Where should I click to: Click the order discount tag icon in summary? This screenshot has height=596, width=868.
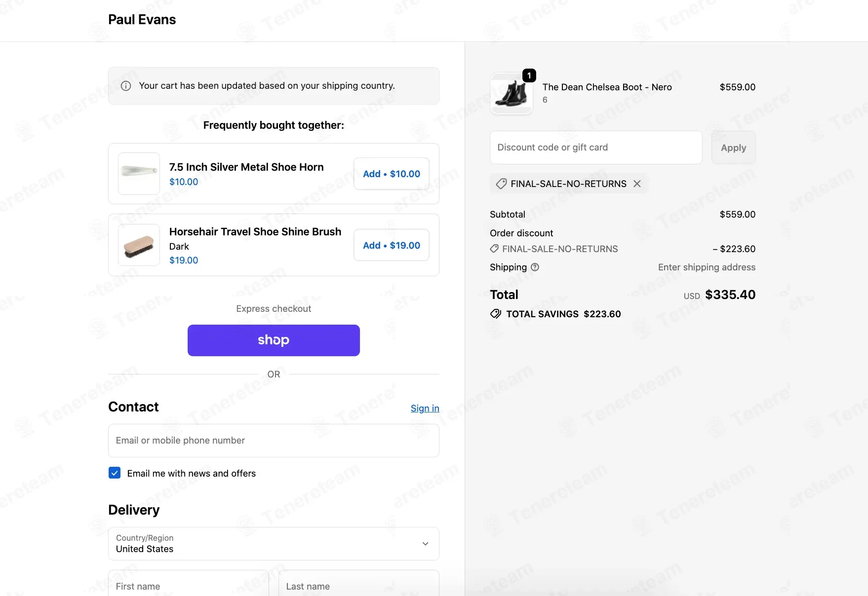494,249
